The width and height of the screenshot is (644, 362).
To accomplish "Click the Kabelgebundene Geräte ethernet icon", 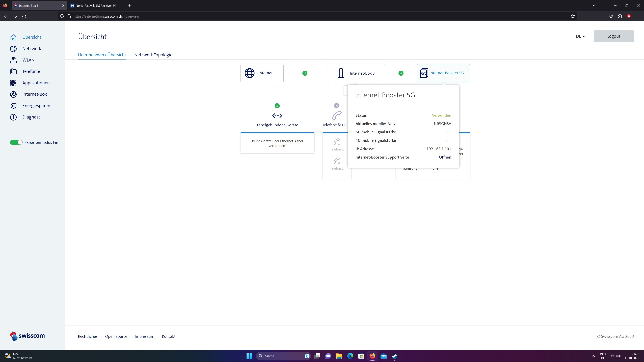I will coord(277,116).
